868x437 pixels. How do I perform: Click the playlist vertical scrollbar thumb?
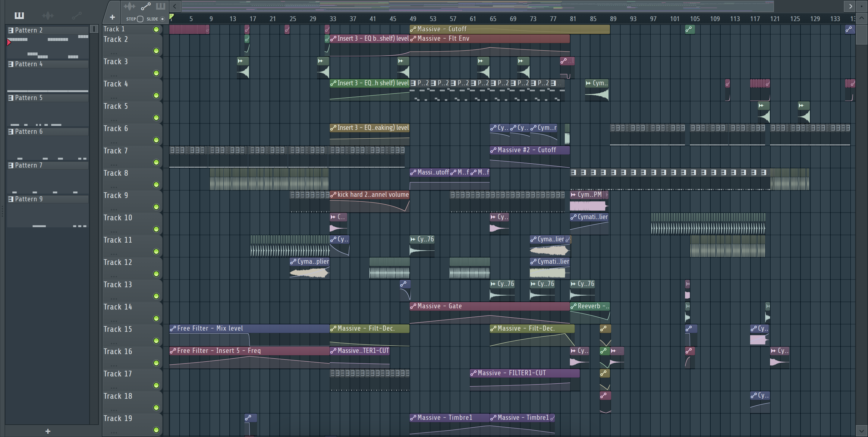pos(862,34)
